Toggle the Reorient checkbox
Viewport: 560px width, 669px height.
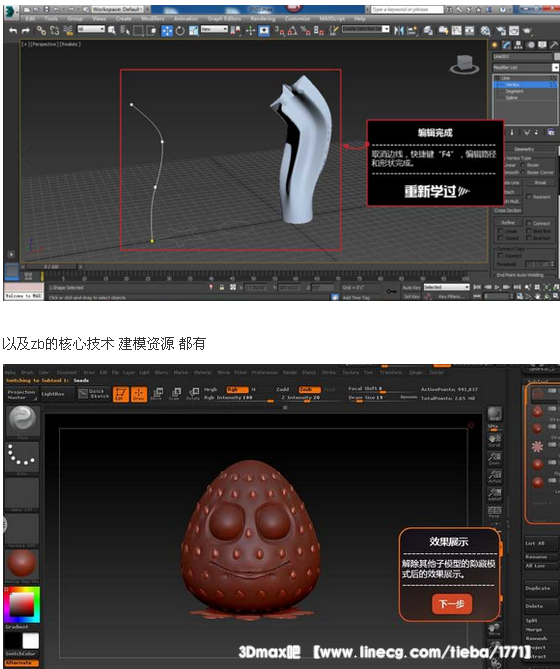click(x=529, y=197)
